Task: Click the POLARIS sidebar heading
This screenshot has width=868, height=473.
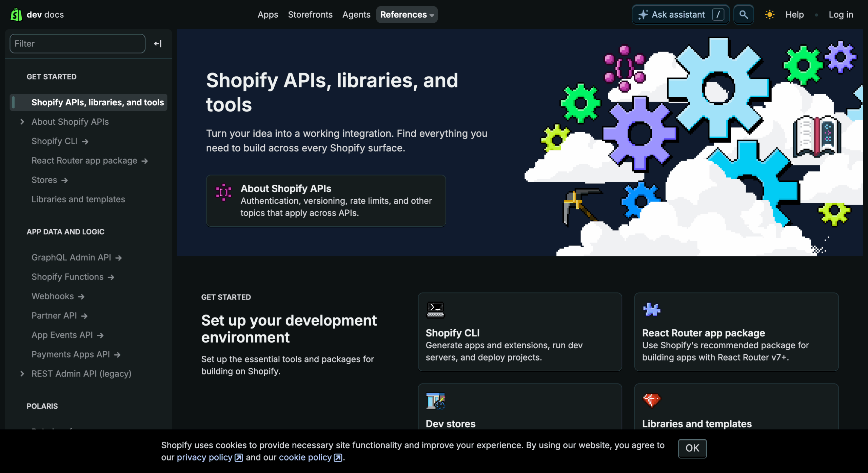Action: [42, 406]
